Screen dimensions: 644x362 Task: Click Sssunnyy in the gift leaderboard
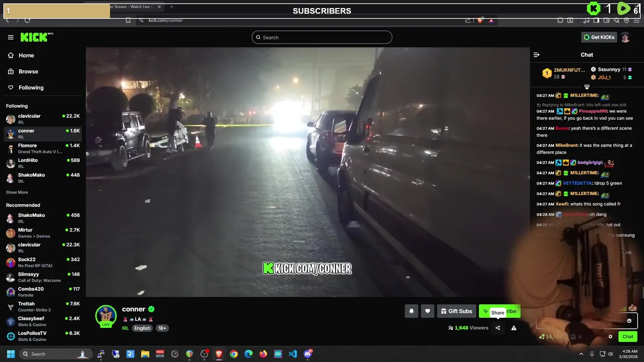(609, 69)
